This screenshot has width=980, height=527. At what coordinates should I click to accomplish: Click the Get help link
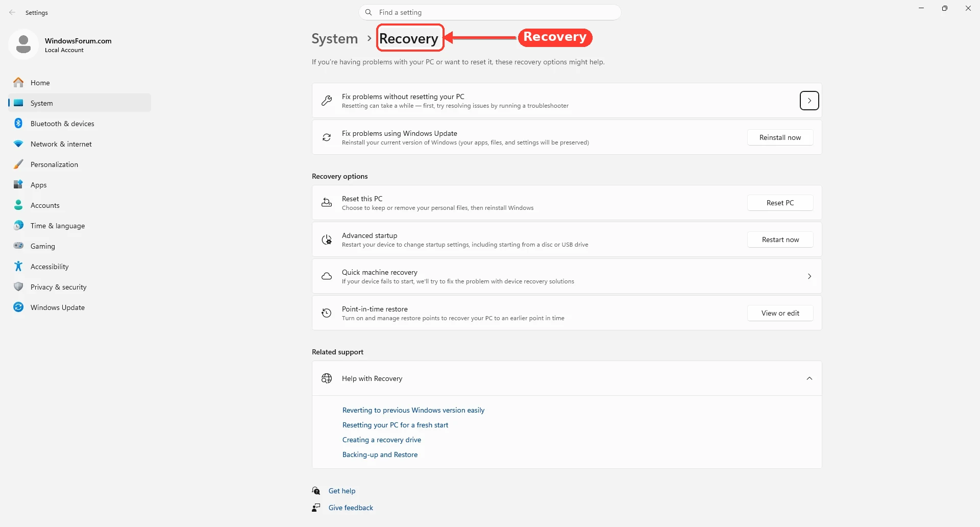[x=342, y=491]
